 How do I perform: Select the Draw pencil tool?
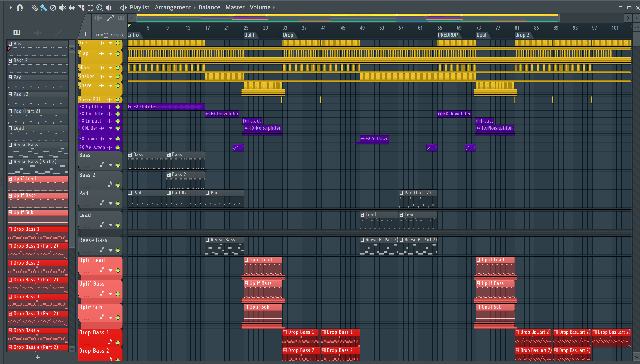(x=34, y=8)
